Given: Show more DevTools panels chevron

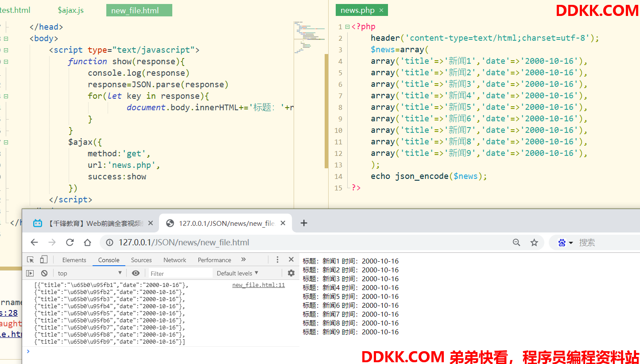Looking at the screenshot, I should point(243,259).
